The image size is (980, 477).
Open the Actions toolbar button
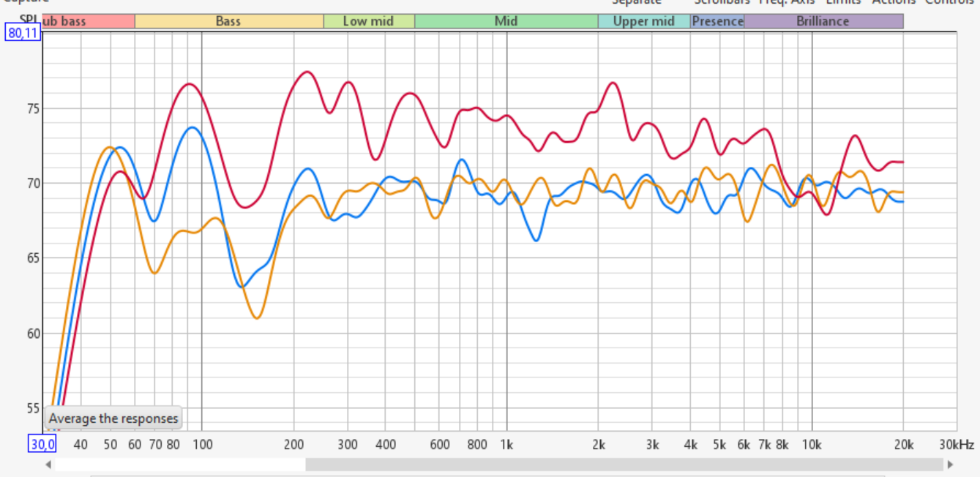click(x=893, y=2)
